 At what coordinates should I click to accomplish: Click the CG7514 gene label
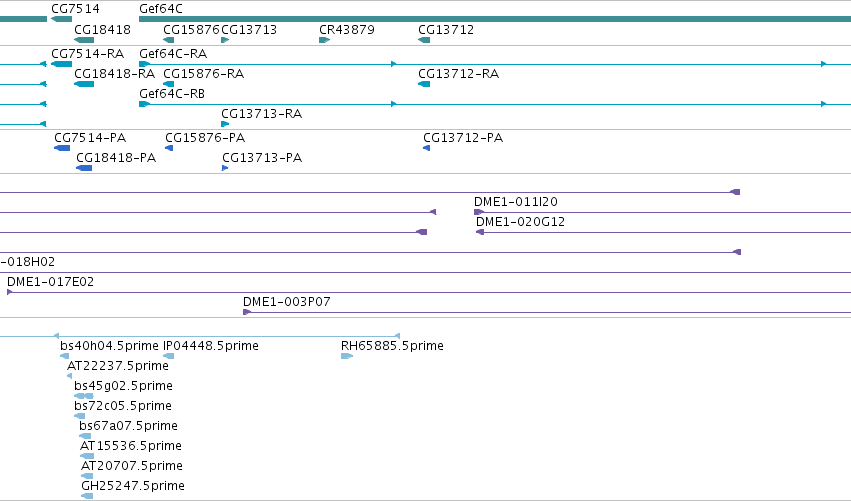(75, 9)
